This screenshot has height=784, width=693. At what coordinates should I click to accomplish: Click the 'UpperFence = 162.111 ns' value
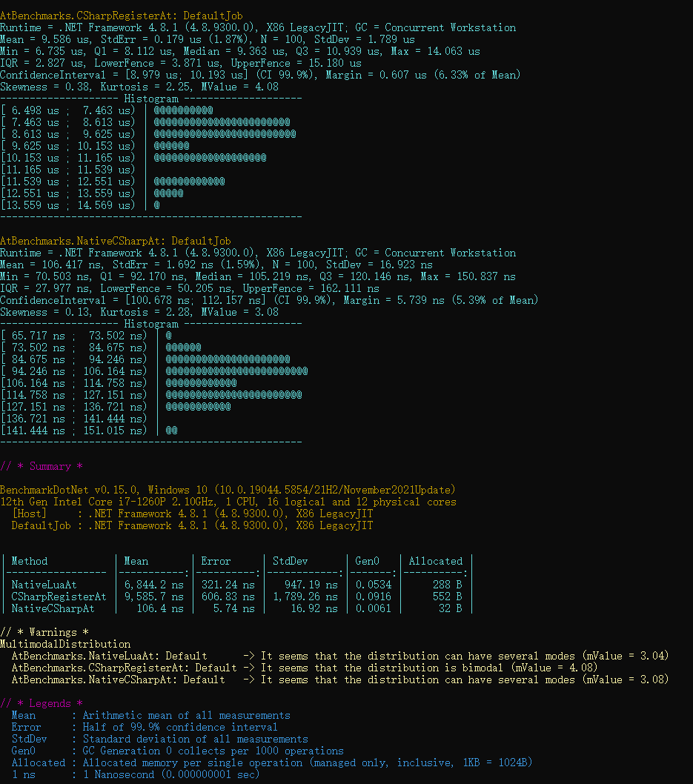point(311,288)
